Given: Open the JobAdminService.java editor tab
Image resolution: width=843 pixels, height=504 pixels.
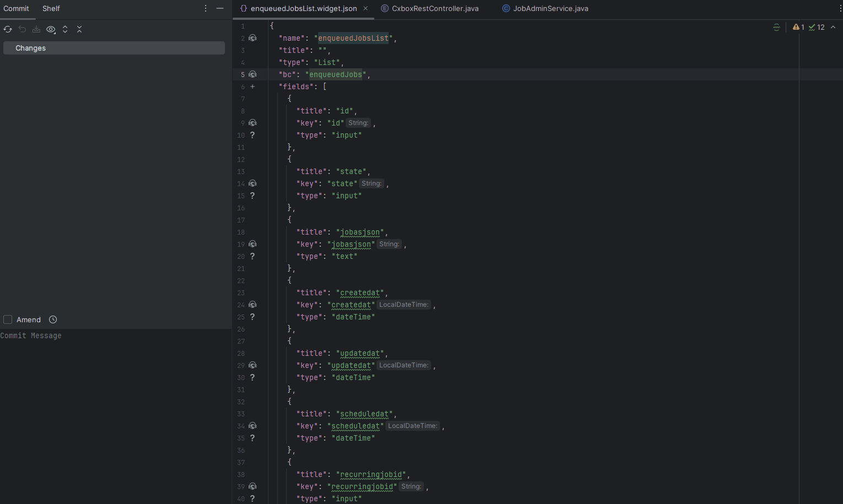Looking at the screenshot, I should 550,8.
